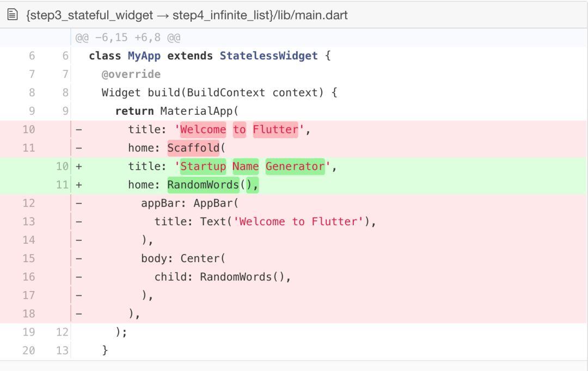Click old line number 13
Screen dimensions: 588x371
click(x=29, y=221)
